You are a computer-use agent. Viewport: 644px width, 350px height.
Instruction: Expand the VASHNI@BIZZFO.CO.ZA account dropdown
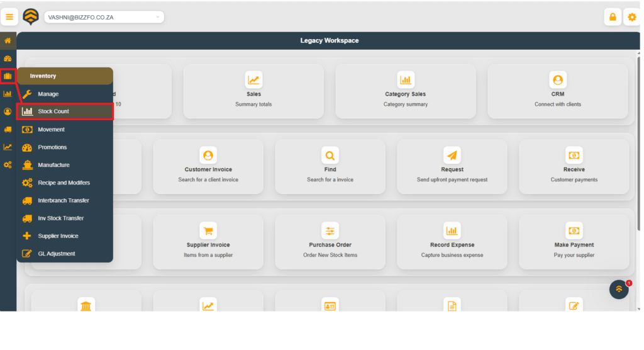(104, 17)
